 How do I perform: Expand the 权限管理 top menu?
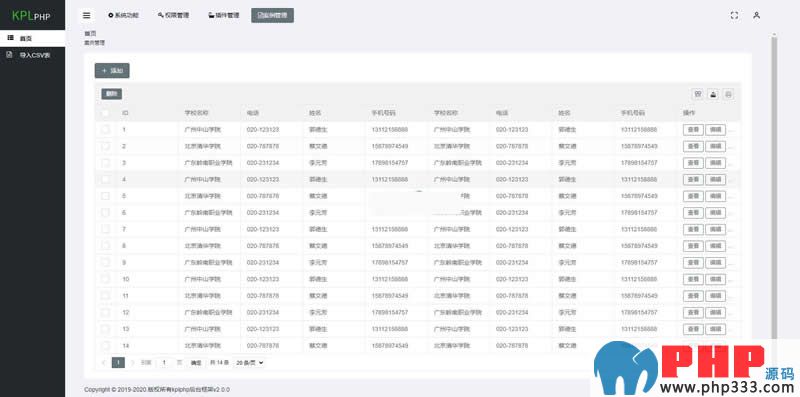click(173, 15)
